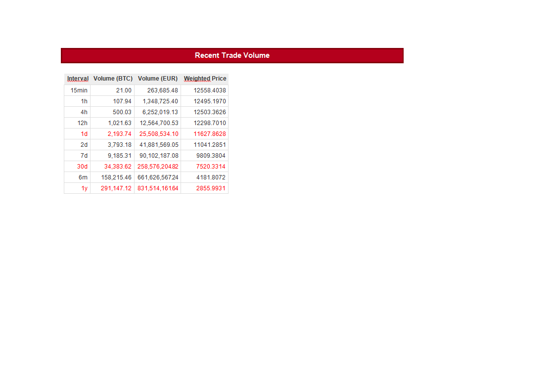Screen dimensions: 555x392
Task: Select the red 1y interval label
Action: pyautogui.click(x=85, y=188)
